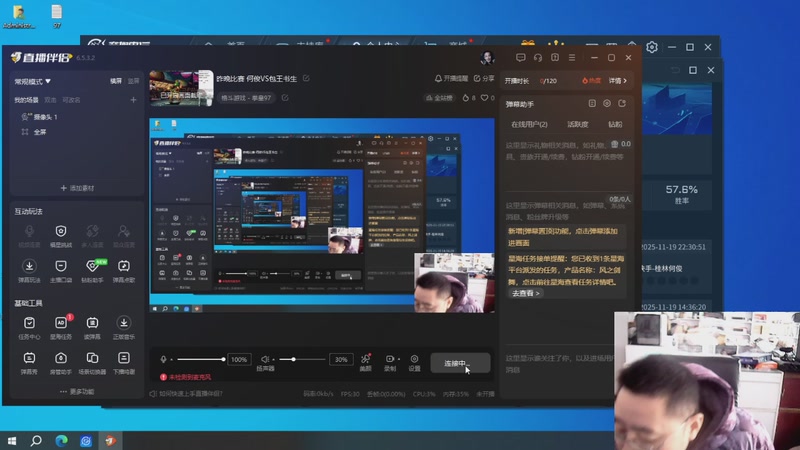Image resolution: width=800 pixels, height=450 pixels.
Task: Open the 弹幕玩法 download icon
Action: tap(29, 266)
